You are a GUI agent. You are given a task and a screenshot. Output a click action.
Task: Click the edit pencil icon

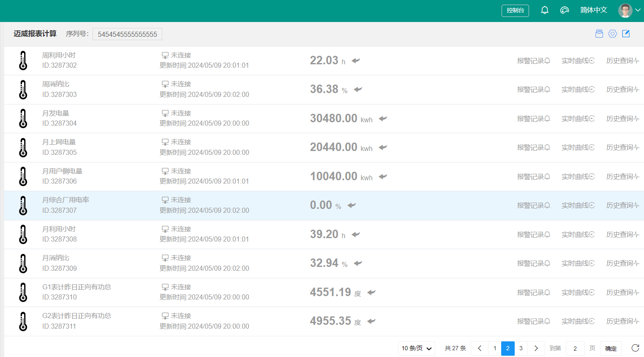(626, 34)
